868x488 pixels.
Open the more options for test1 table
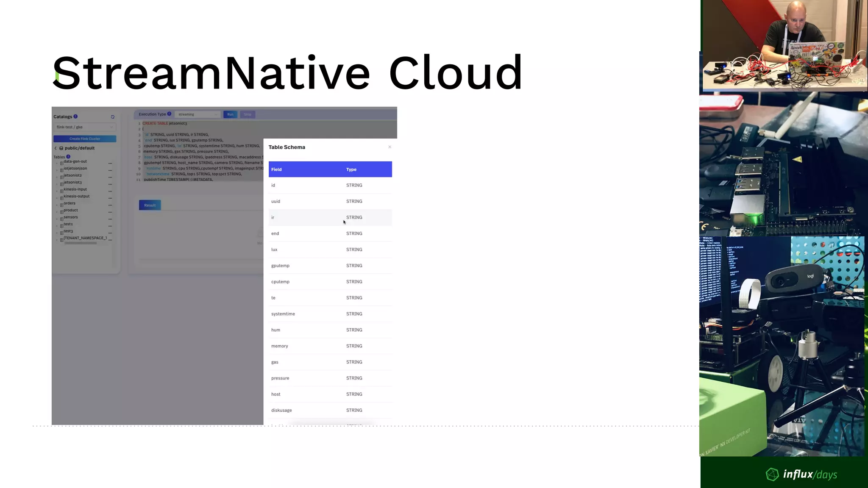(x=110, y=226)
